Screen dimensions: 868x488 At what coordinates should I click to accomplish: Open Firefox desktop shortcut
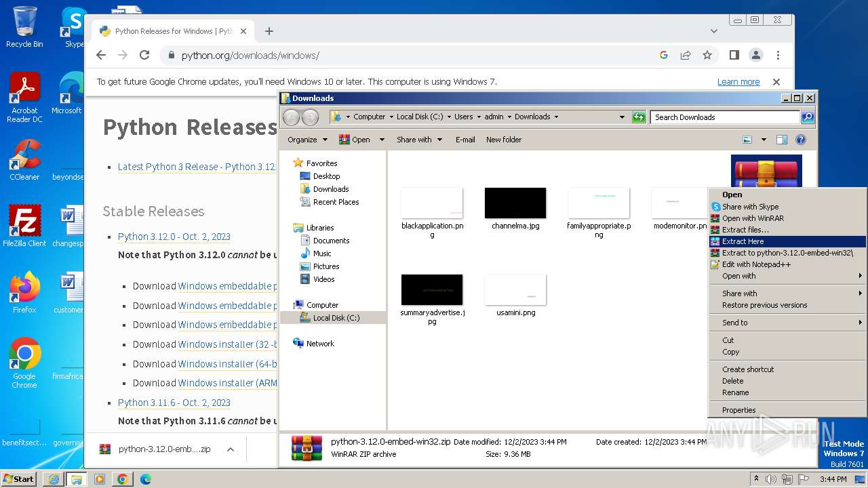point(24,292)
